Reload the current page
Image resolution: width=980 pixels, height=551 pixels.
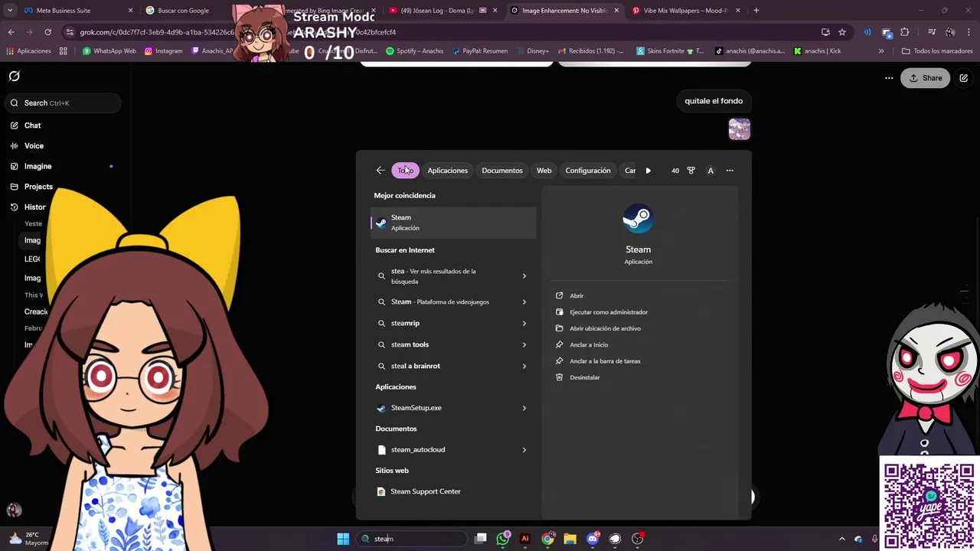pos(47,32)
